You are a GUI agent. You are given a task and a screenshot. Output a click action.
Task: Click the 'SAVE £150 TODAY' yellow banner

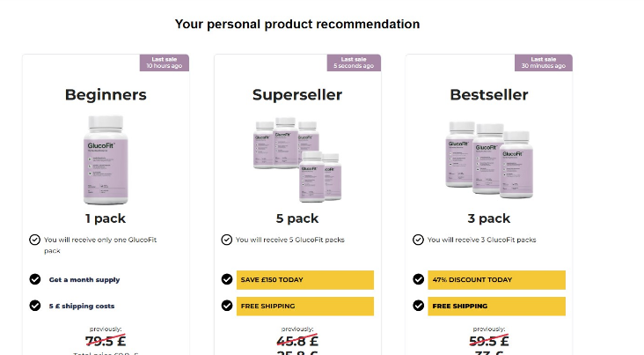(x=305, y=280)
